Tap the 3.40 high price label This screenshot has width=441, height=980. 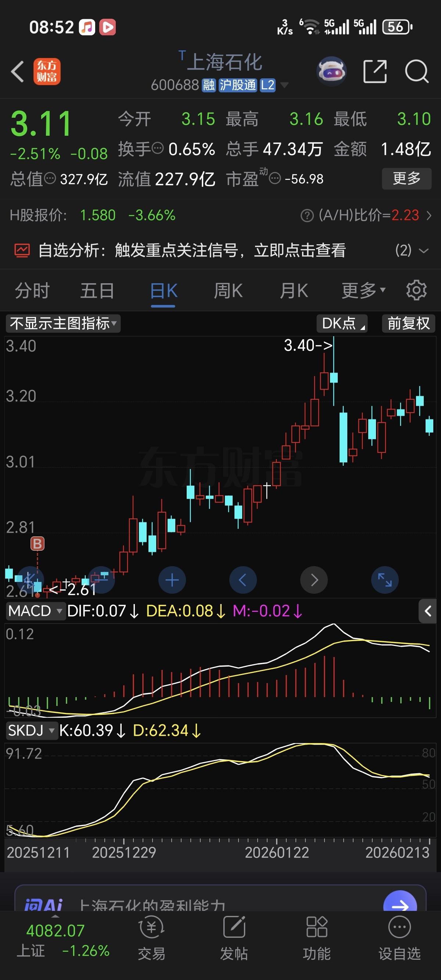point(308,345)
